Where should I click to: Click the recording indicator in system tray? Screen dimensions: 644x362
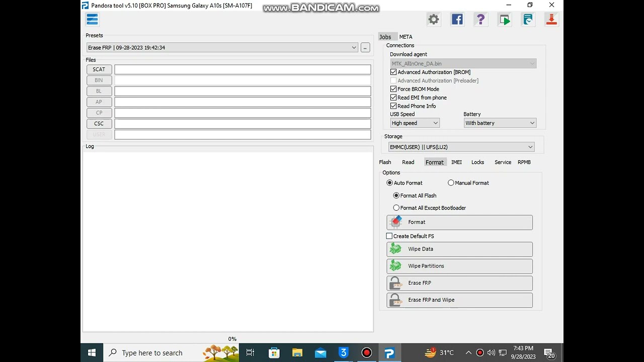(x=480, y=353)
